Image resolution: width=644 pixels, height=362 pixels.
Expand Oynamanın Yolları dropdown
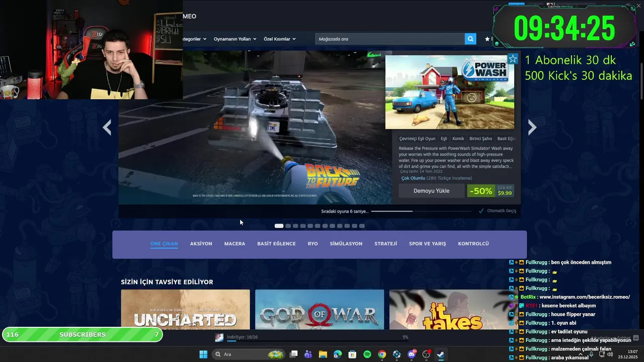[x=235, y=39]
